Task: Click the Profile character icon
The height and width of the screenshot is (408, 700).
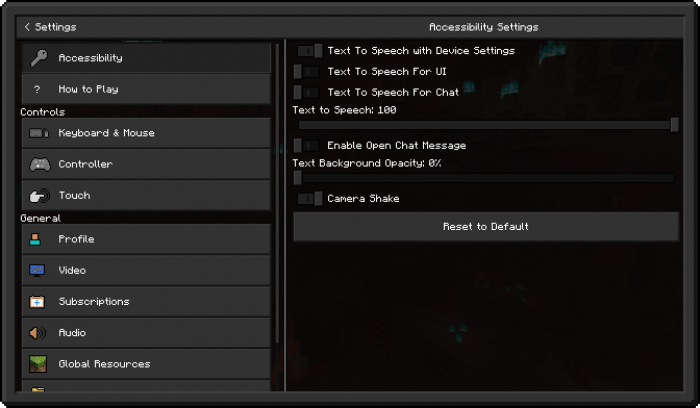Action: [37, 239]
